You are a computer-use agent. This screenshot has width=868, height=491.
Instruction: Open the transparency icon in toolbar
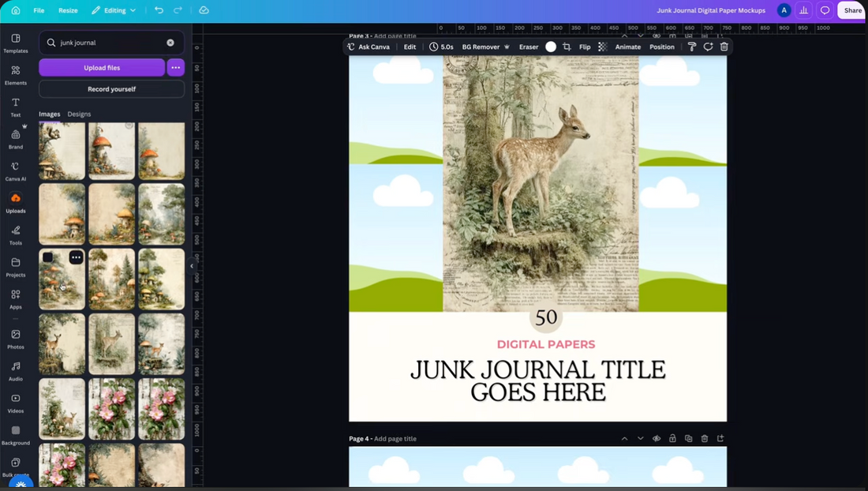(603, 47)
